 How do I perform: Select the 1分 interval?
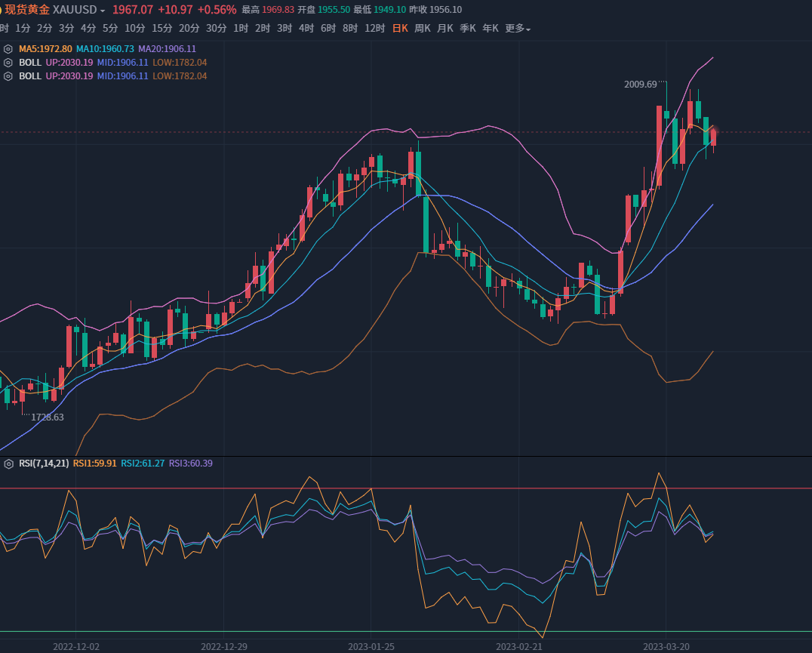tap(23, 29)
